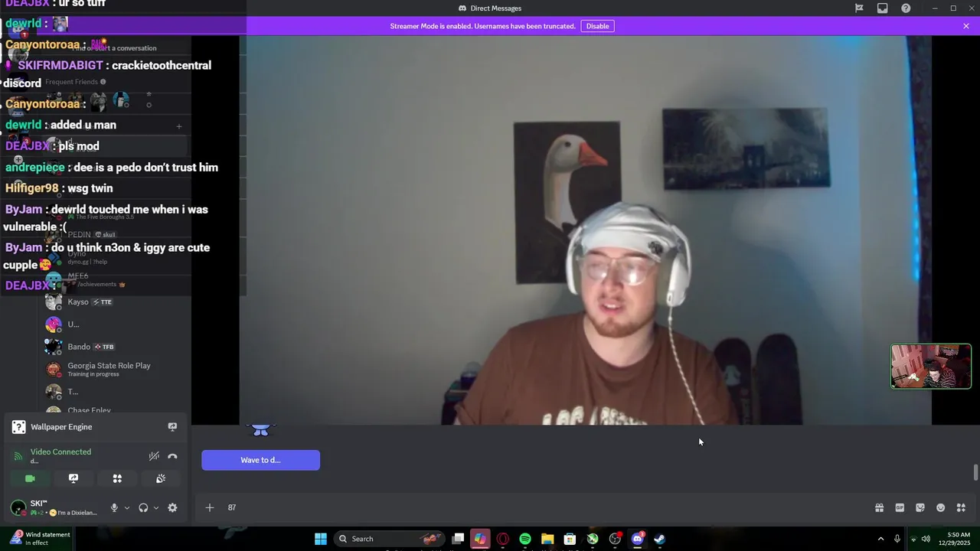Open the Kayso direct message
The width and height of the screenshot is (980, 551).
115,302
